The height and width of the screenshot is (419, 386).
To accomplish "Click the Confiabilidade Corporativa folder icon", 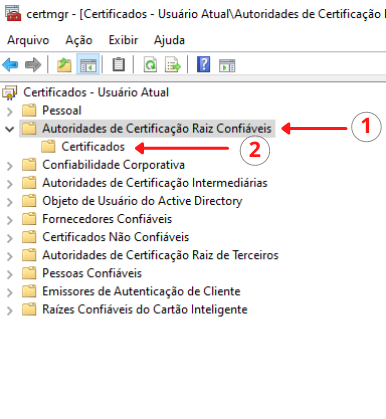I will [29, 165].
